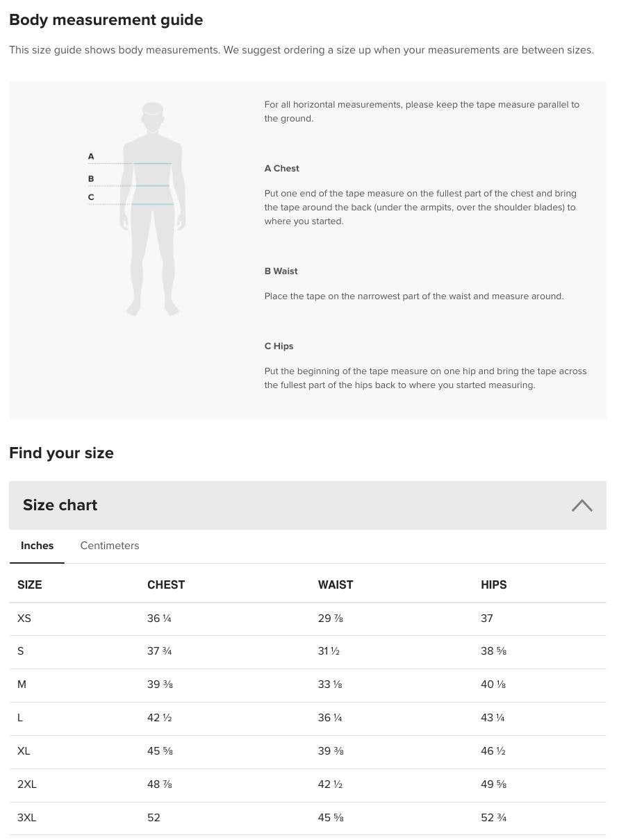Select label A on the body diagram
Image resolution: width=619 pixels, height=840 pixels.
pos(91,157)
